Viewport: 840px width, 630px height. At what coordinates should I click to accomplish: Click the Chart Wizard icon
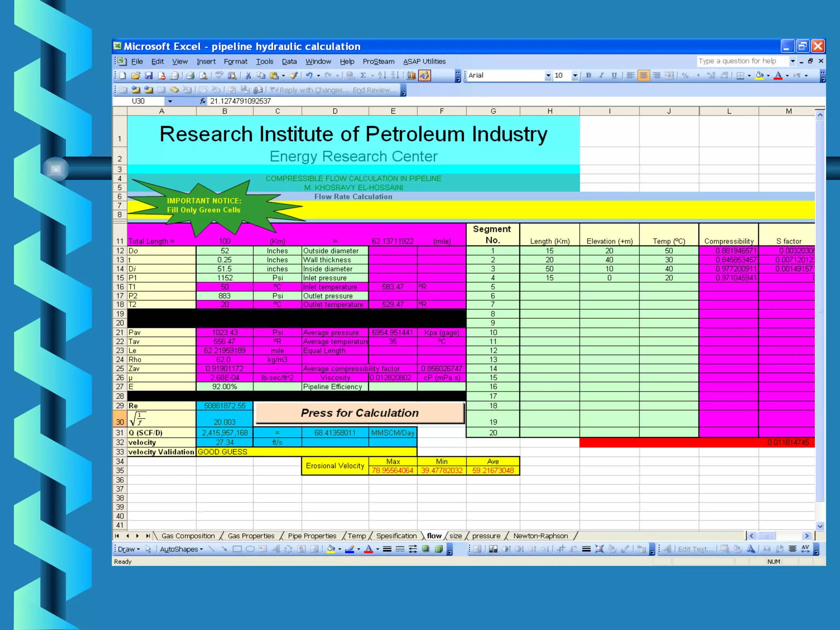point(411,75)
